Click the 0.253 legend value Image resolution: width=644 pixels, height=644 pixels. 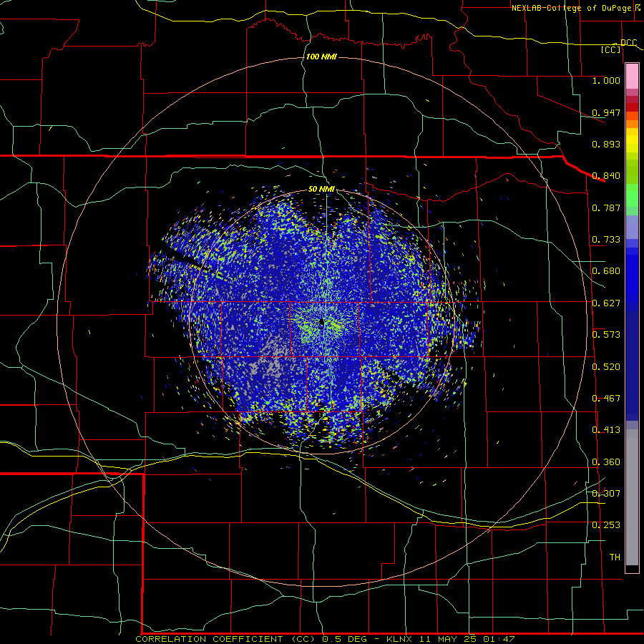[x=606, y=525]
